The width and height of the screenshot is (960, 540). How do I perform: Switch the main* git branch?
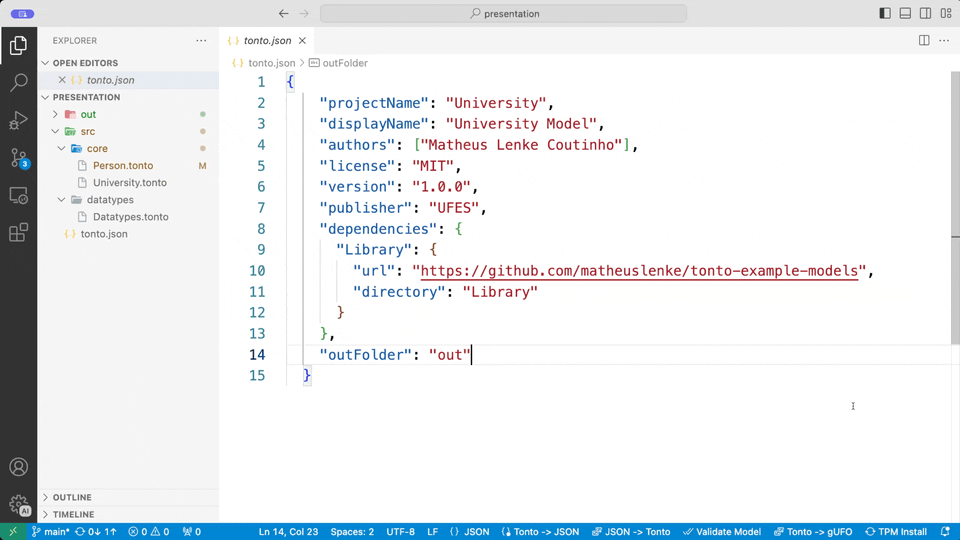51,531
